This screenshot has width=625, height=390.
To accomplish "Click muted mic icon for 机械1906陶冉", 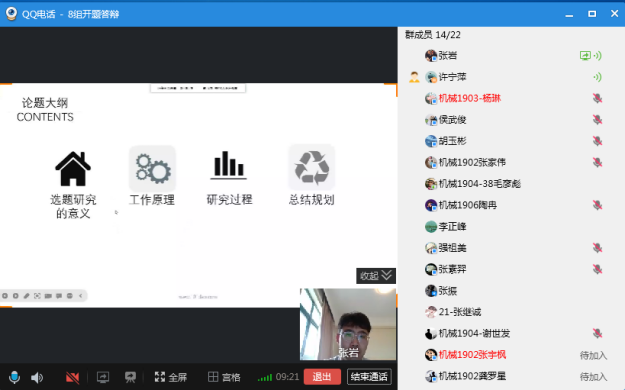I will click(x=597, y=205).
